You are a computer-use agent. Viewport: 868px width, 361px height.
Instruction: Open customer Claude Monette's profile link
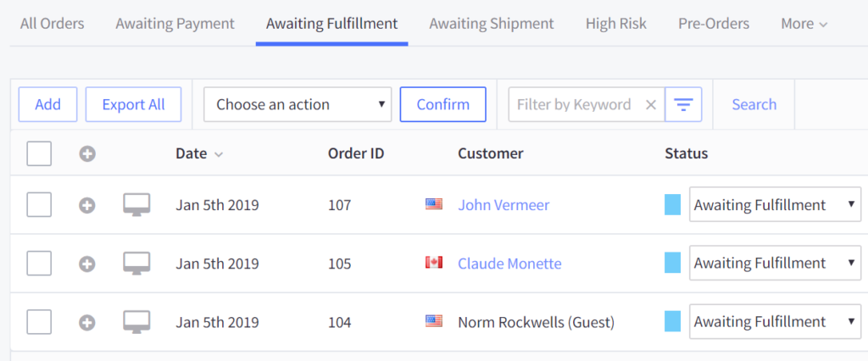coord(509,264)
